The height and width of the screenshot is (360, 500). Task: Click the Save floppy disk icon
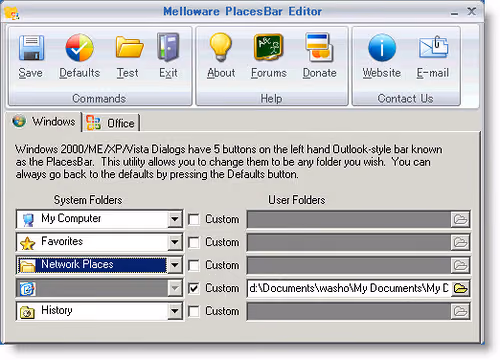click(x=31, y=48)
